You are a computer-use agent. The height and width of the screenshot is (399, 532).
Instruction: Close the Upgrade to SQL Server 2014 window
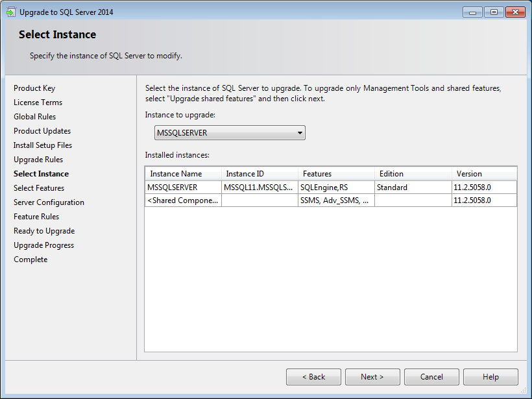point(515,12)
